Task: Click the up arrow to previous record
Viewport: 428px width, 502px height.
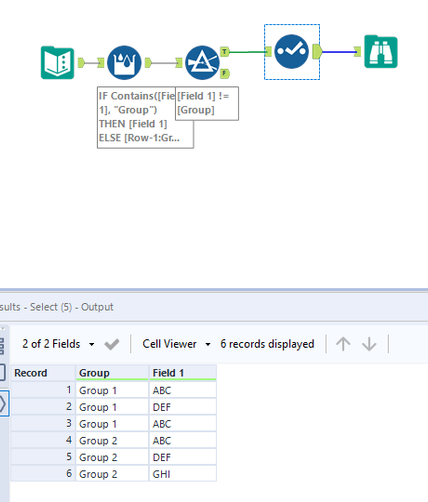Action: click(343, 344)
